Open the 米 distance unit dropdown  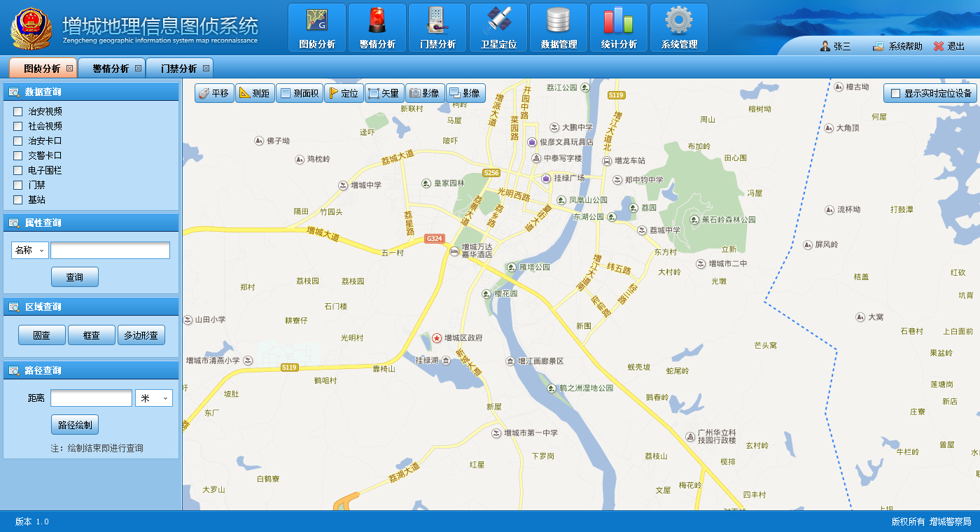tap(154, 398)
